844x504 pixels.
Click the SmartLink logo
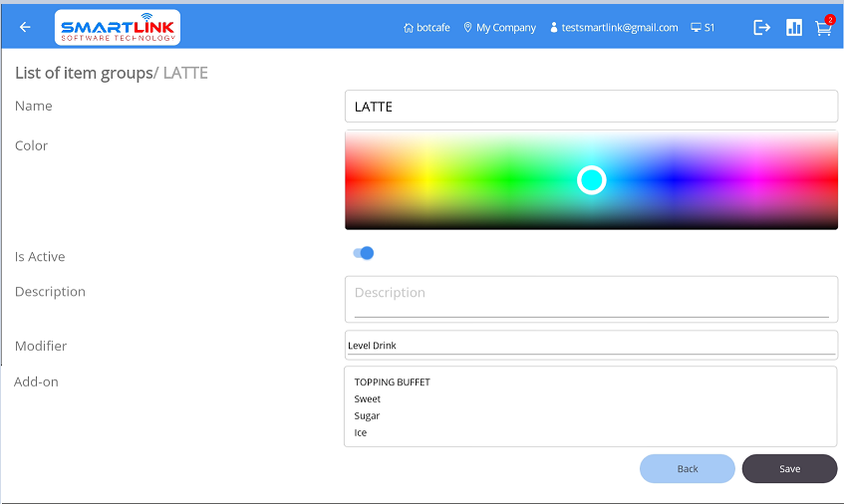(118, 28)
